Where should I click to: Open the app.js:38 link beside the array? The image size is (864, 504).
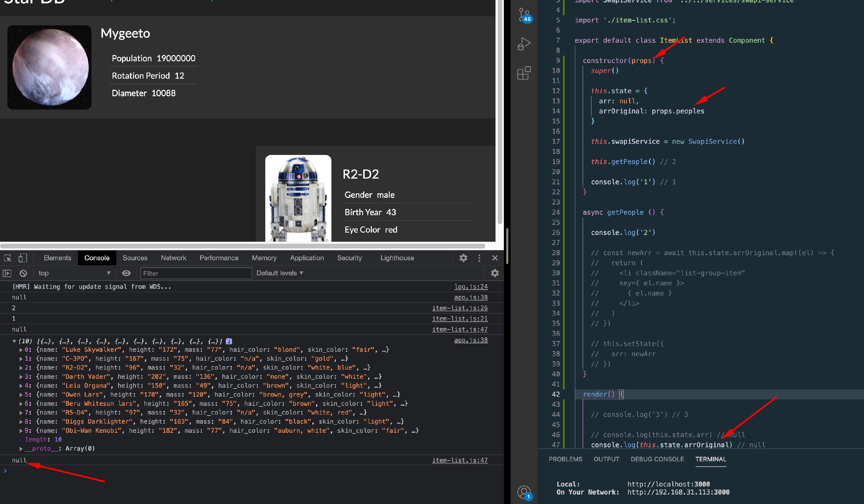470,340
